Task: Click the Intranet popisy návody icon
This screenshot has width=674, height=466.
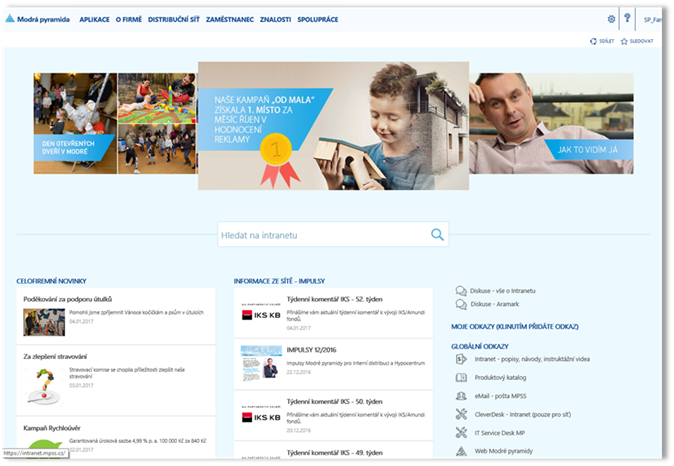Action: coord(461,359)
